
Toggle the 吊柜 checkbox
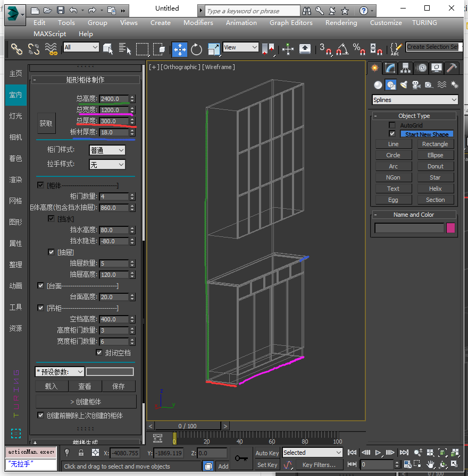[40, 308]
